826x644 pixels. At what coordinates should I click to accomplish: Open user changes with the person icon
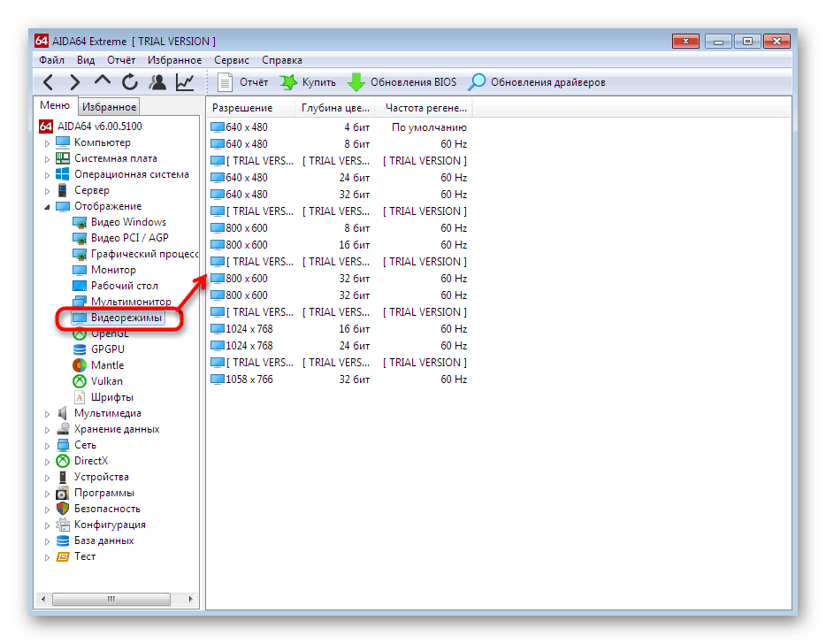(157, 81)
